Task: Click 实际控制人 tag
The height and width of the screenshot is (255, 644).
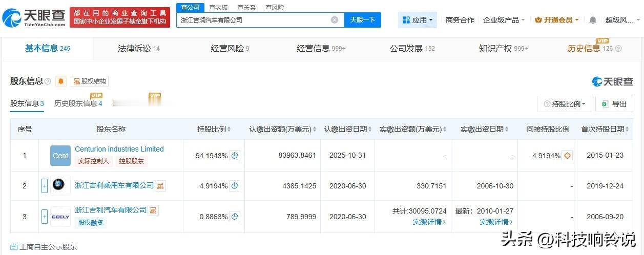Action: [x=93, y=161]
